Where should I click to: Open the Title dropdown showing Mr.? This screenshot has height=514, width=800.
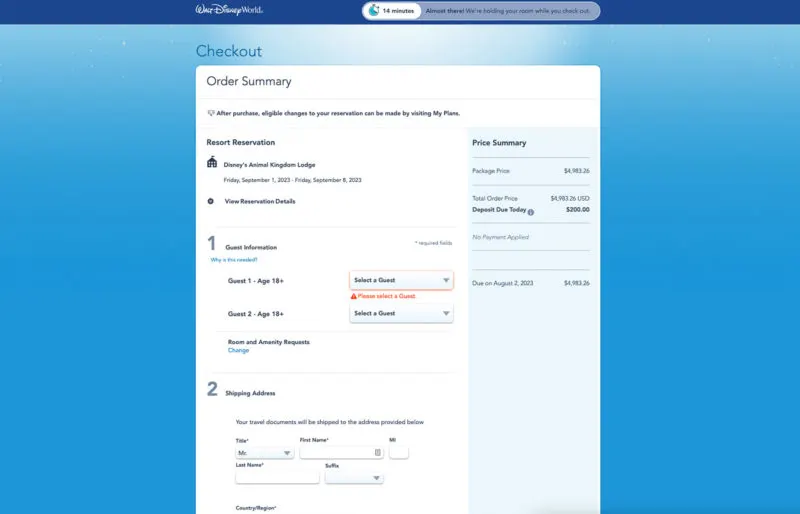[x=264, y=453]
